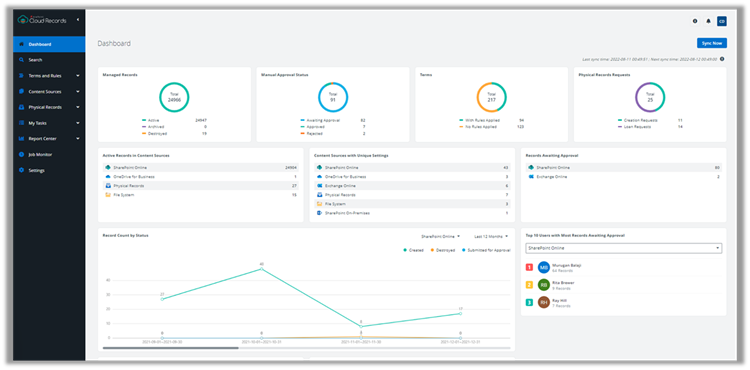Open the SharePoint Online dropdown in the Record Count chart

[440, 236]
